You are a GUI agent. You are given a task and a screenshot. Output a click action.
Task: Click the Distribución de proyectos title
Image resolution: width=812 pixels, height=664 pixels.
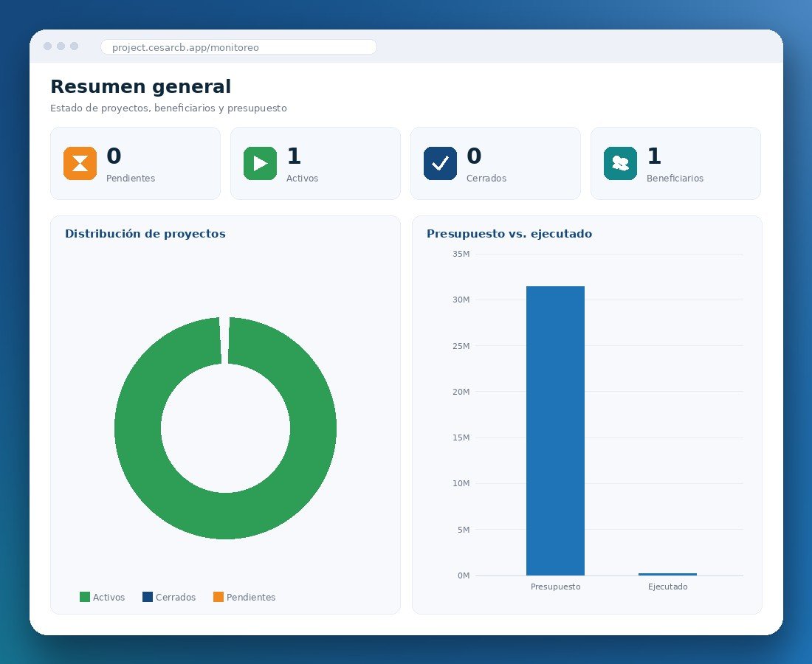click(145, 233)
